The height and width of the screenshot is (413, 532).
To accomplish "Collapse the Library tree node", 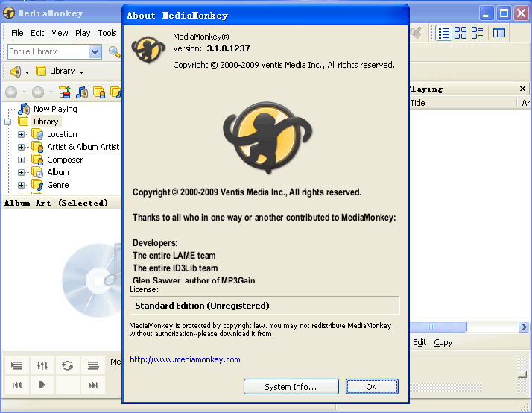I will [8, 122].
